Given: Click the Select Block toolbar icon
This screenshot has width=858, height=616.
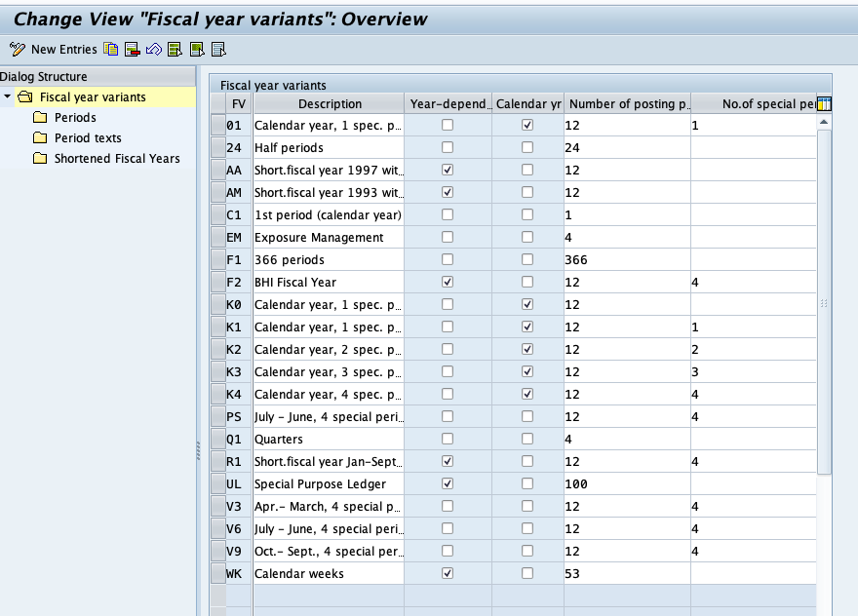Looking at the screenshot, I should (197, 50).
